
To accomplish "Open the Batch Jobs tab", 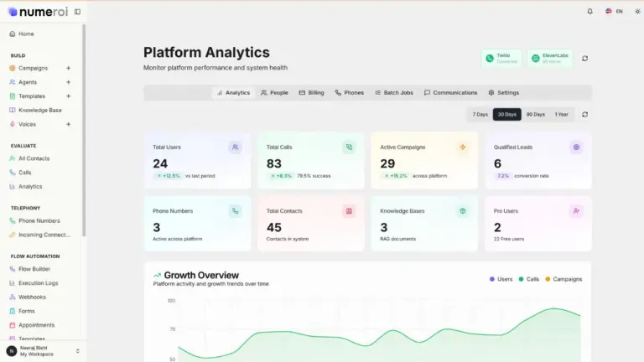I will (x=393, y=93).
